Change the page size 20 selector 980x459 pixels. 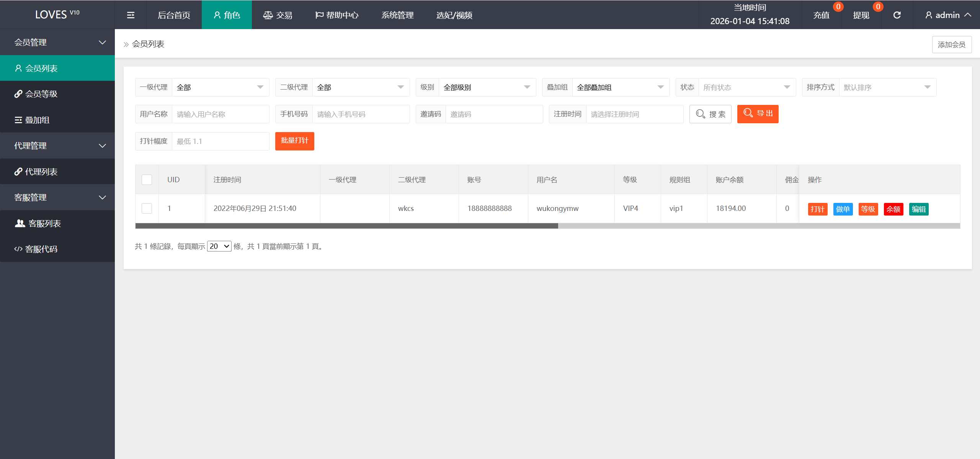219,246
